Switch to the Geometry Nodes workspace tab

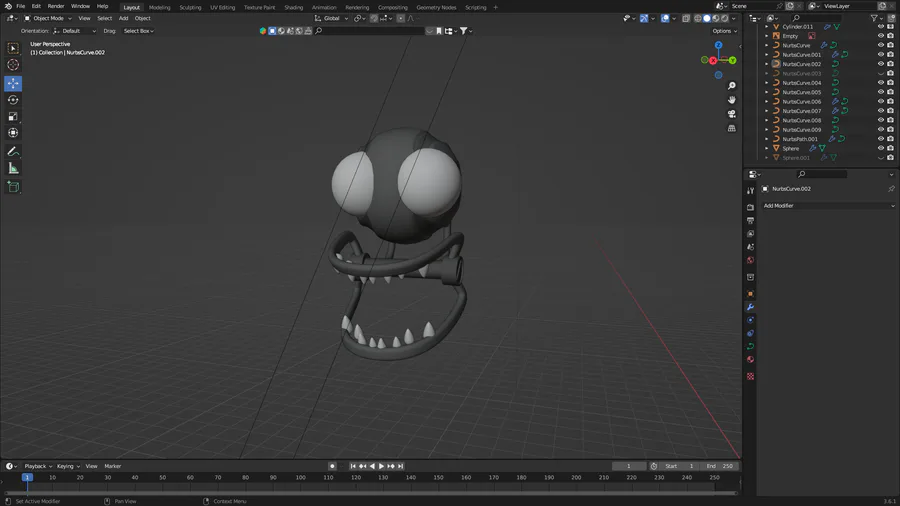click(x=436, y=7)
